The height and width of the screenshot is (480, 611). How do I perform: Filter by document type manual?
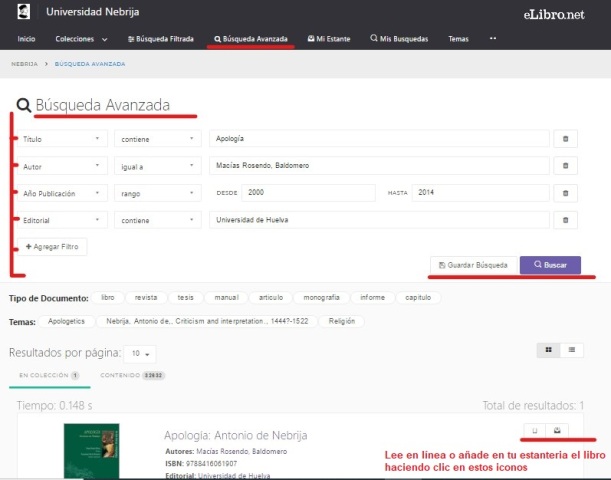pyautogui.click(x=226, y=298)
